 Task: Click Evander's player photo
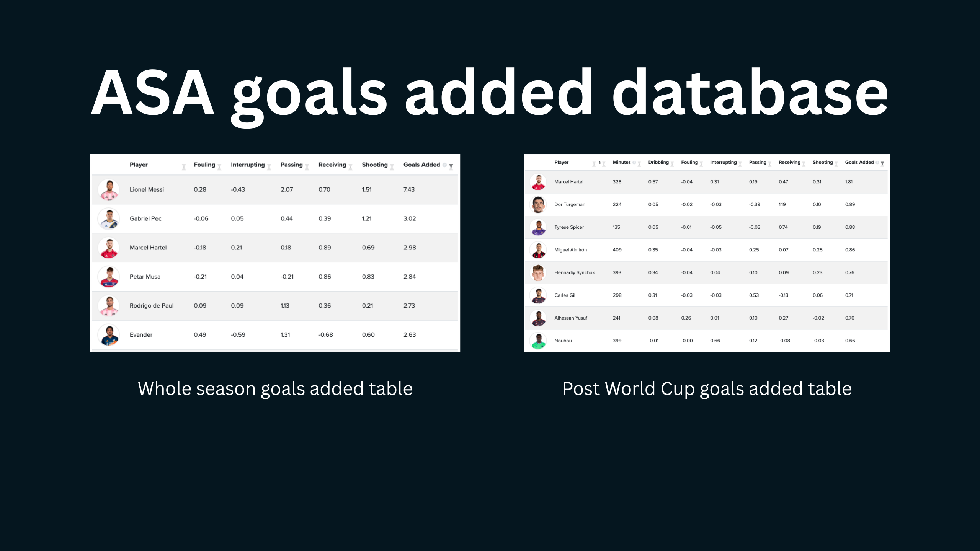click(x=109, y=335)
